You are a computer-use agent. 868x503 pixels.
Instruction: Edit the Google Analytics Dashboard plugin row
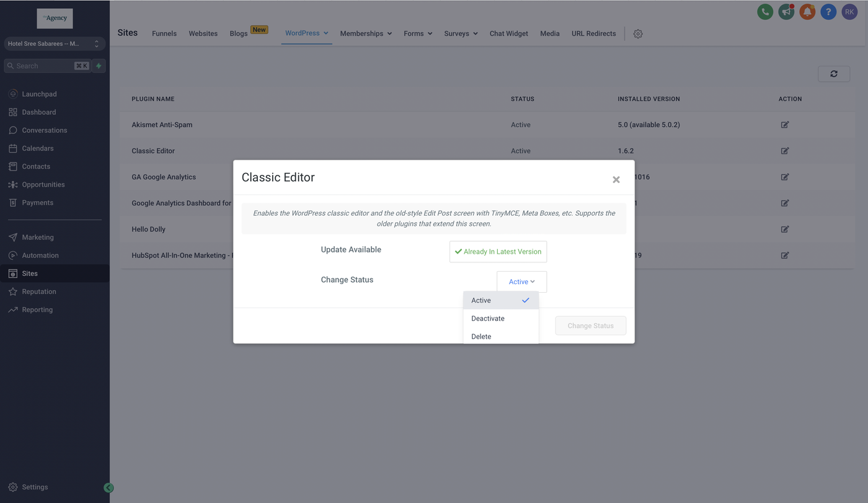click(785, 203)
